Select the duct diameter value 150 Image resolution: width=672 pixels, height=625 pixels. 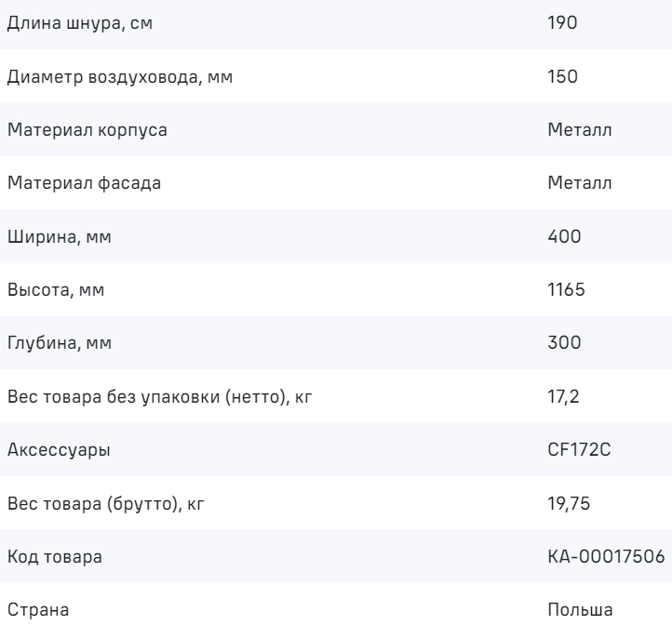tap(564, 76)
